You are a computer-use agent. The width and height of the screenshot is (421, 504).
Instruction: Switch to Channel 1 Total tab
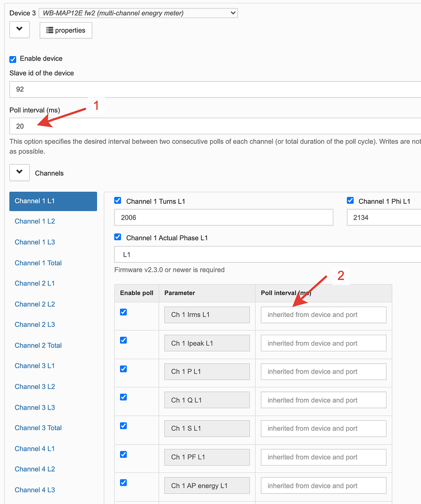[38, 263]
